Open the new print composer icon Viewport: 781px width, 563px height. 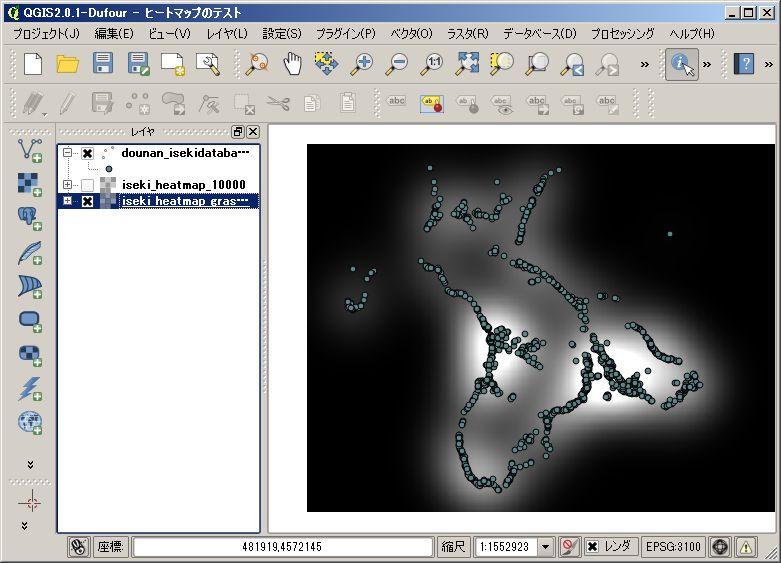click(x=173, y=64)
